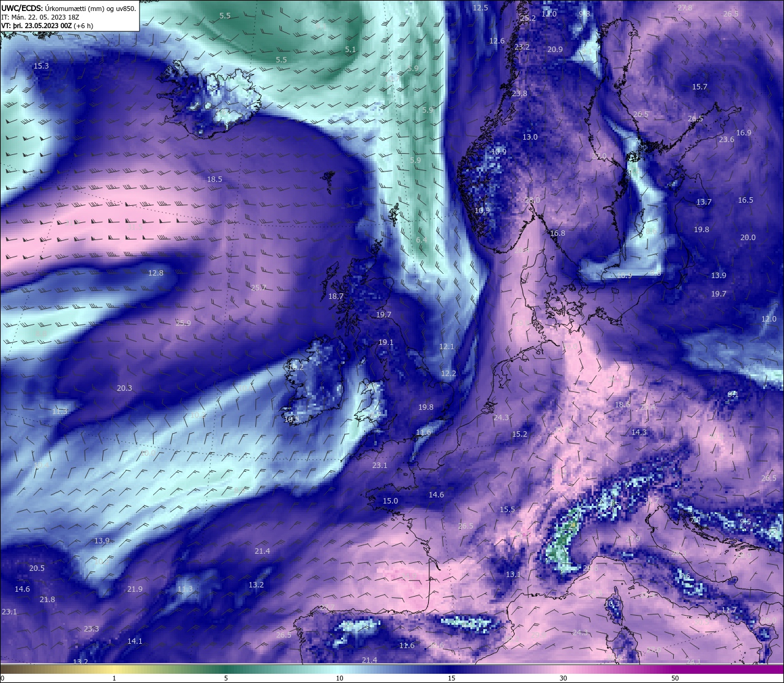The image size is (784, 683).
Task: Select the 16.9 value label
Action: [744, 132]
